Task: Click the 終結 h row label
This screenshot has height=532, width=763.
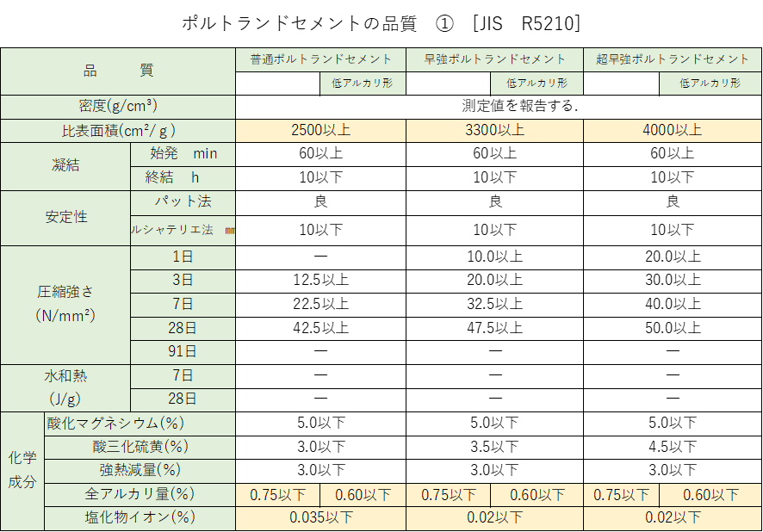Action: [x=183, y=178]
